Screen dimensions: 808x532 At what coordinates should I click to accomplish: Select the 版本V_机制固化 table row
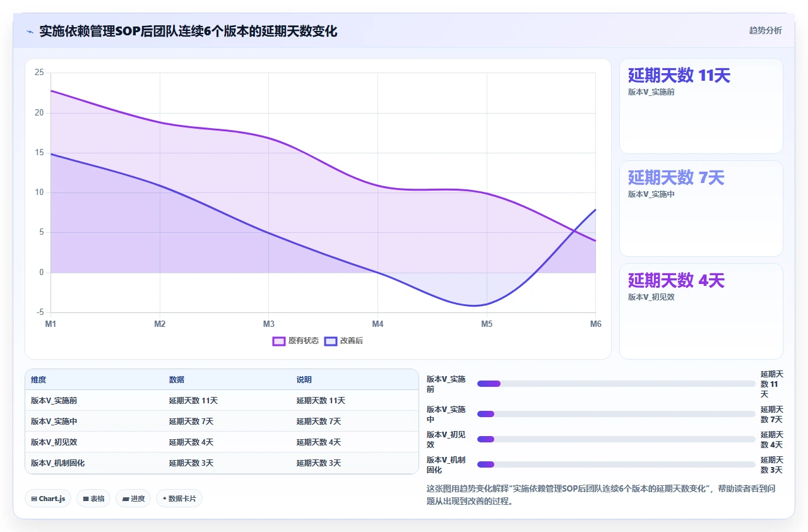[x=222, y=463]
